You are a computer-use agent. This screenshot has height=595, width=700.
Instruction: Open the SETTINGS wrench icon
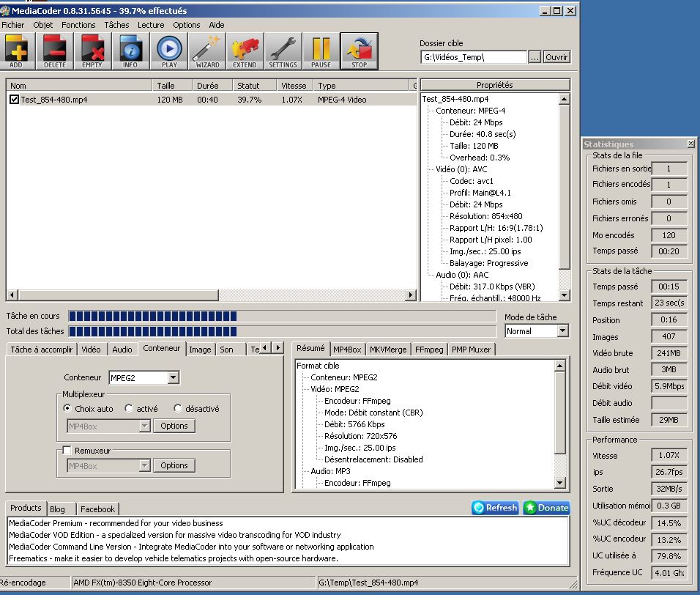[283, 51]
